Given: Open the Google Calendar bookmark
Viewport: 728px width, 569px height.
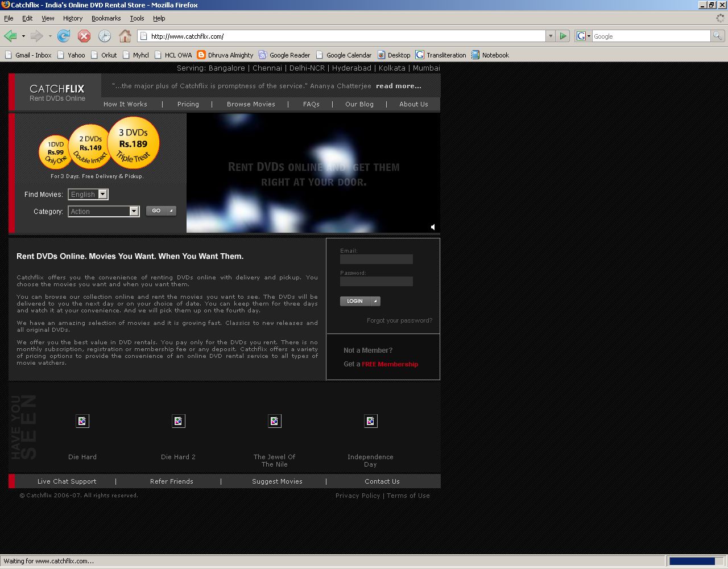Looking at the screenshot, I should (x=344, y=55).
